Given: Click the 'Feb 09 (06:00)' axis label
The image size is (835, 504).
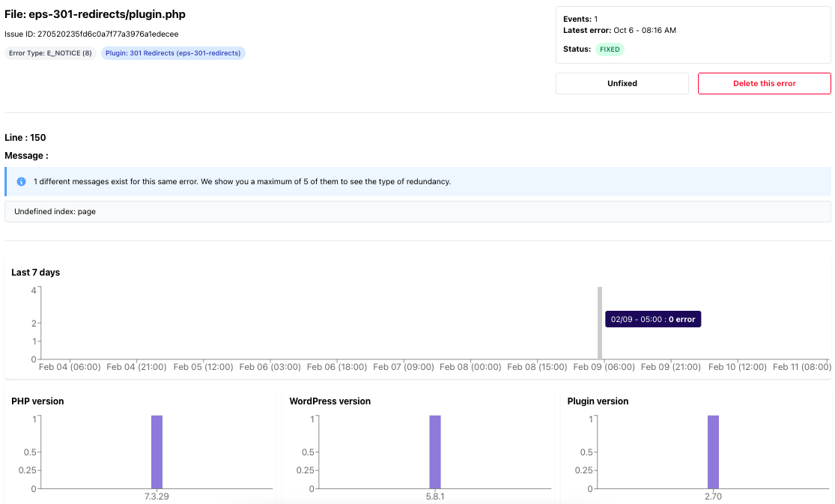Looking at the screenshot, I should click(x=604, y=367).
